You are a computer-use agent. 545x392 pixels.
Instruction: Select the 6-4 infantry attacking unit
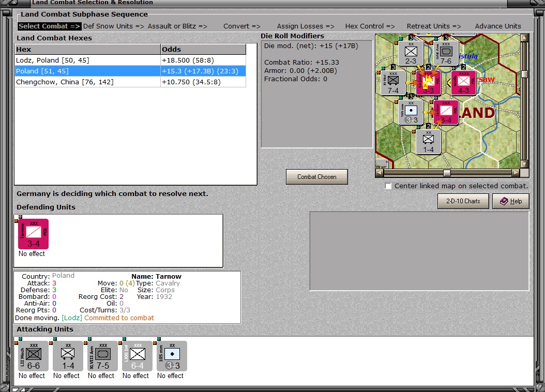pyautogui.click(x=138, y=356)
